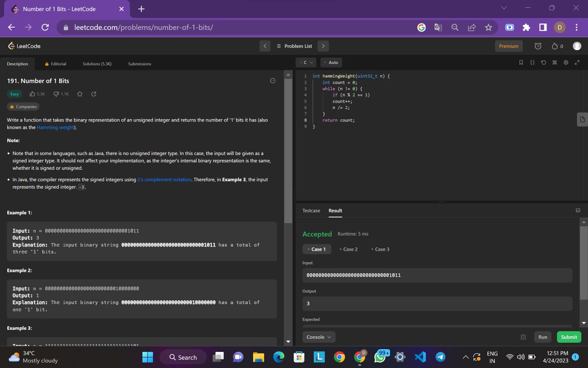
Task: Click the description panel scrollbar
Action: (x=288, y=150)
